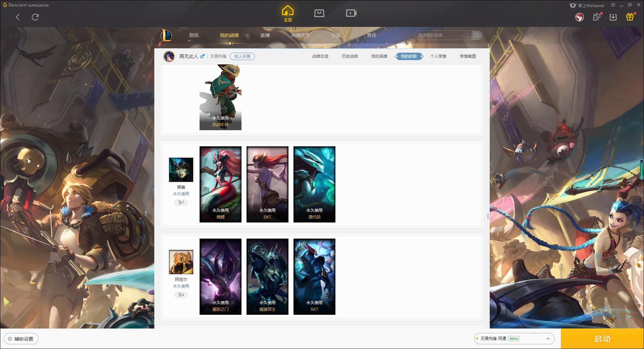
Task: Open Nami's SKT skin card
Action: 267,184
